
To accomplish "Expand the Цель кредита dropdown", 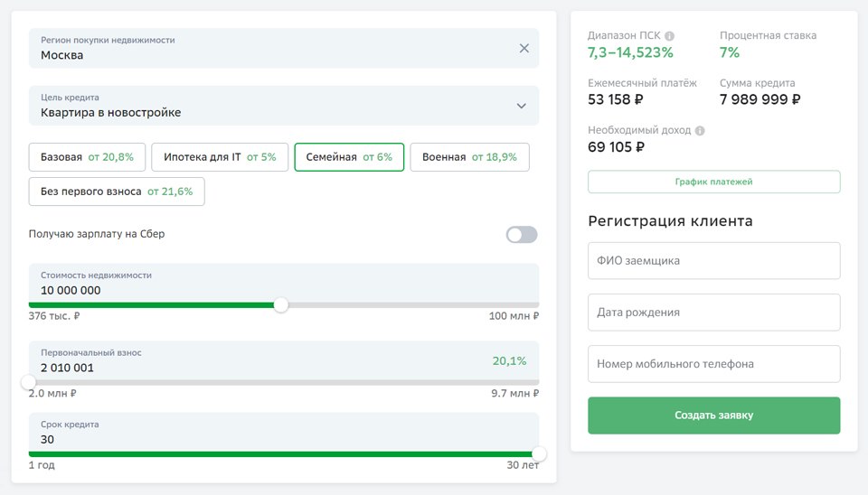I will click(x=521, y=106).
